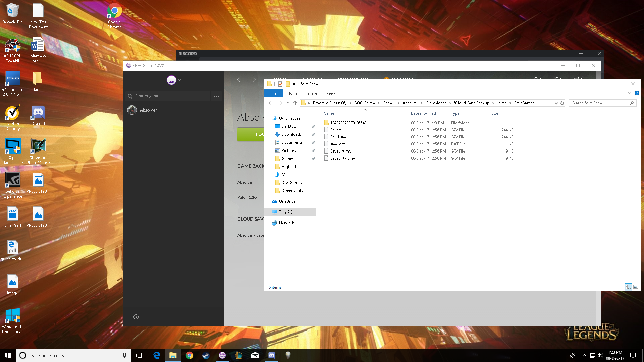Open guide-to-dr PDF file

click(x=12, y=251)
